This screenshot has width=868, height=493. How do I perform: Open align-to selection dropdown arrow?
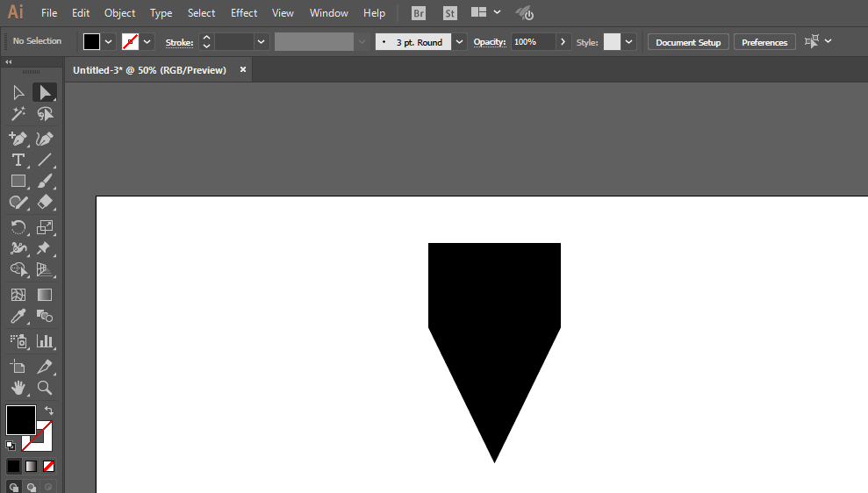pos(829,41)
